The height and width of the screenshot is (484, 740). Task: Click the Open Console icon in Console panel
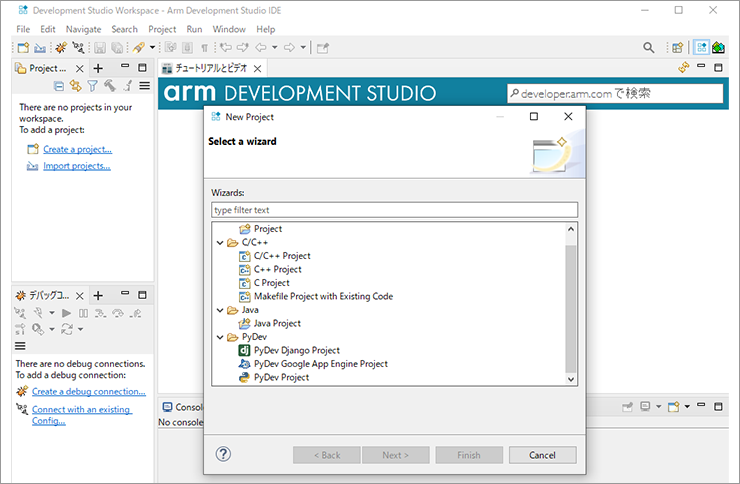(673, 407)
